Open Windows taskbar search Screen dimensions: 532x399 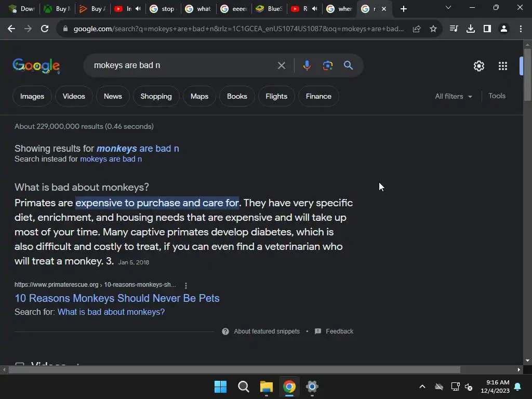pyautogui.click(x=243, y=387)
